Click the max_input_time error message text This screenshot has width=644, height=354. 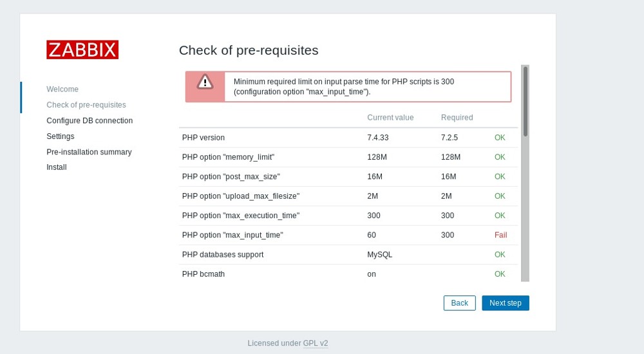click(x=343, y=87)
